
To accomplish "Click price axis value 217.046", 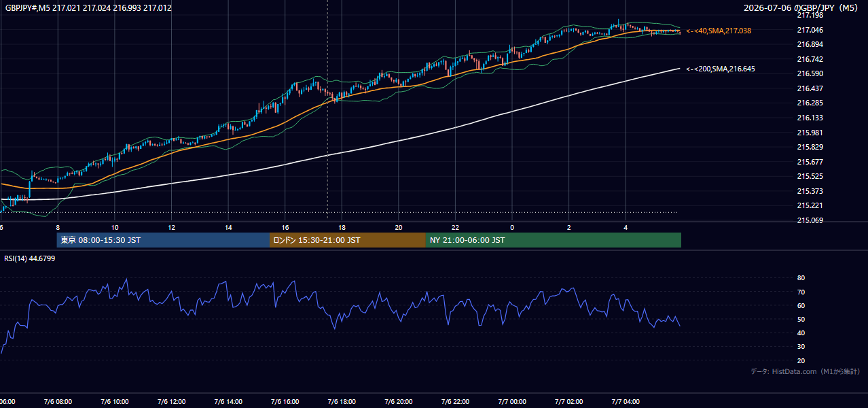I will pos(810,30).
